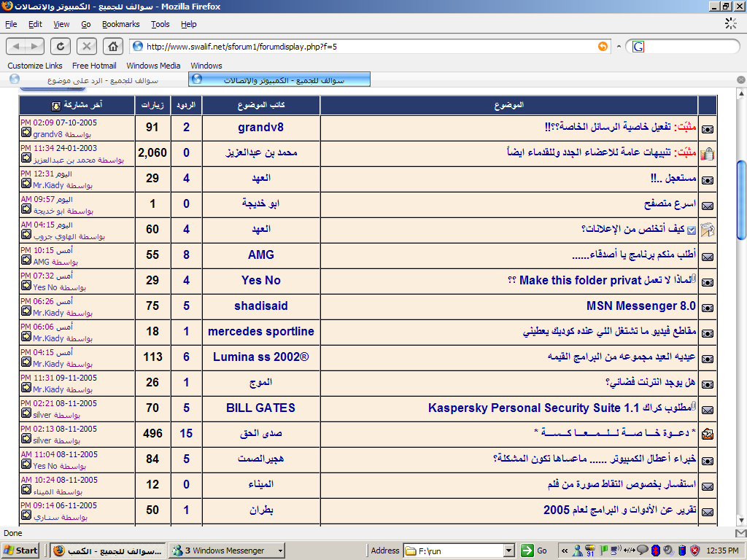
Task: Click the Stop loading button
Action: point(87,46)
